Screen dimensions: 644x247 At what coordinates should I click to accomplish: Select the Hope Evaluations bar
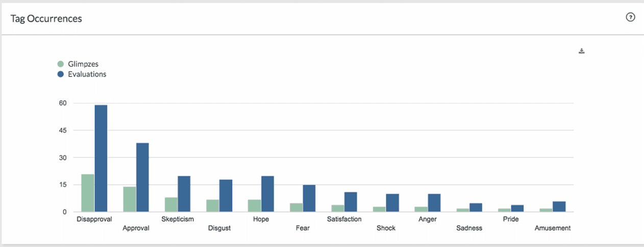[267, 194]
